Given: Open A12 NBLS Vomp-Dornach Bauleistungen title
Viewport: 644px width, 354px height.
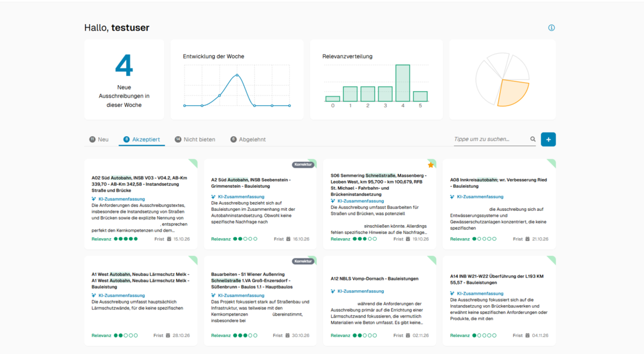Looking at the screenshot, I should [x=375, y=279].
